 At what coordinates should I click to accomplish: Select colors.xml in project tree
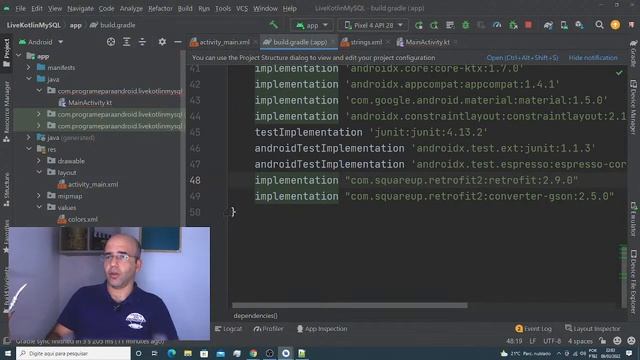pos(78,219)
